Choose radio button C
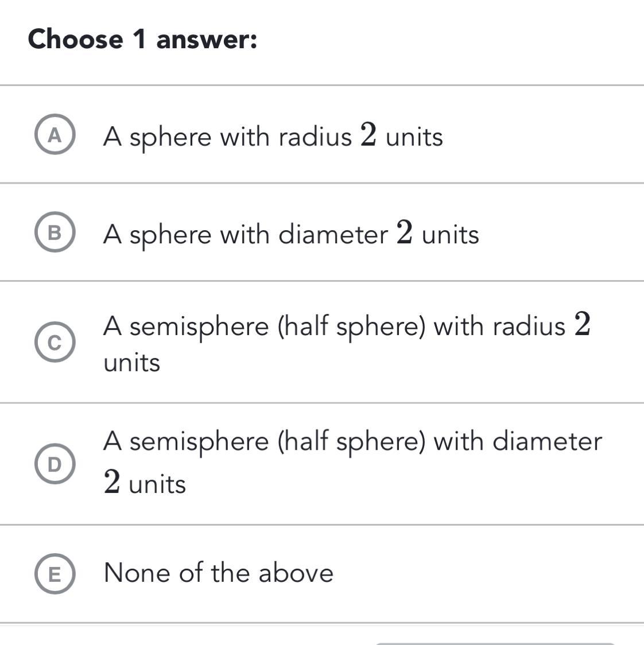The image size is (644, 645). [55, 343]
